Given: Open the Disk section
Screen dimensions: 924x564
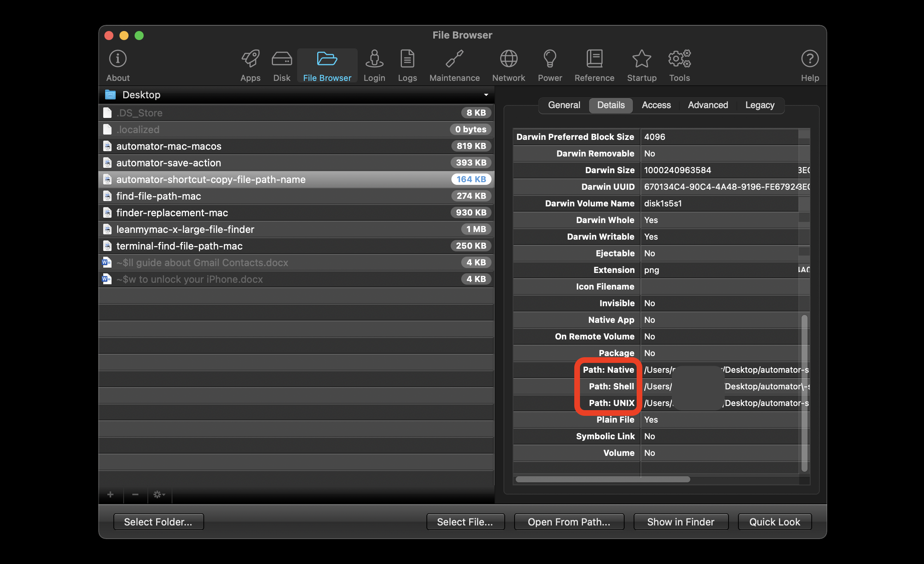Looking at the screenshot, I should point(281,65).
